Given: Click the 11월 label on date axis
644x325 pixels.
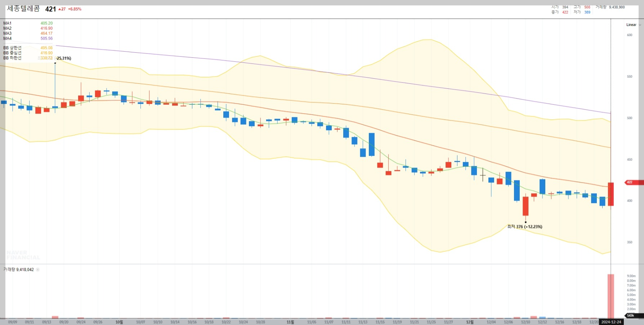Looking at the screenshot, I should (x=290, y=322).
